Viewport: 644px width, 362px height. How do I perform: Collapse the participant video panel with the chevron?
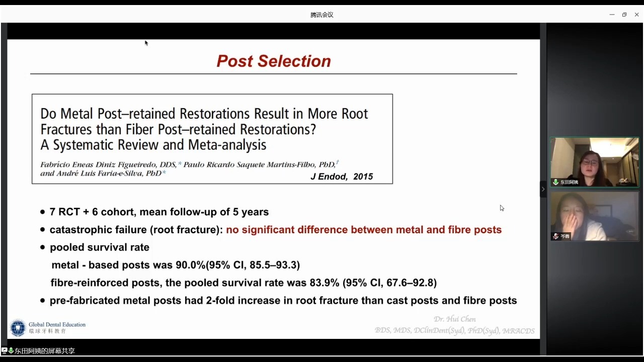coord(543,189)
